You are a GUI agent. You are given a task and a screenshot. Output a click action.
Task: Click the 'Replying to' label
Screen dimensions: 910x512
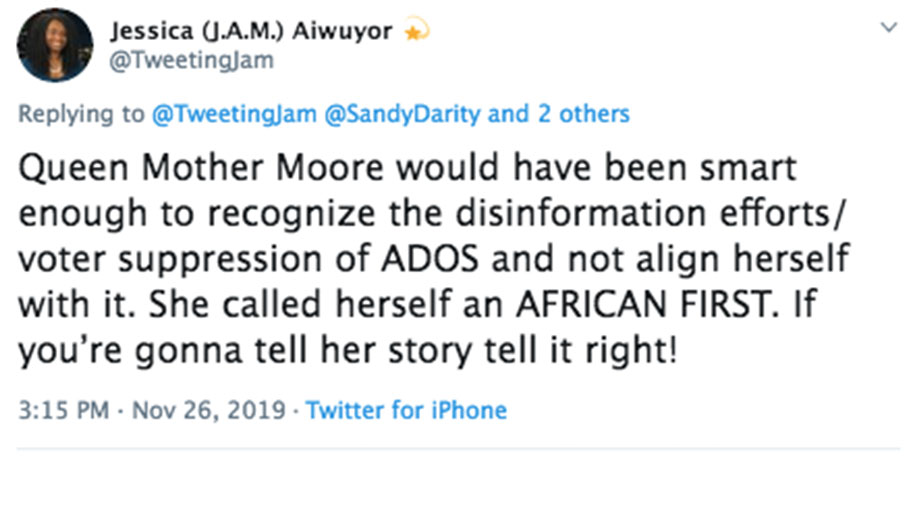pyautogui.click(x=81, y=114)
